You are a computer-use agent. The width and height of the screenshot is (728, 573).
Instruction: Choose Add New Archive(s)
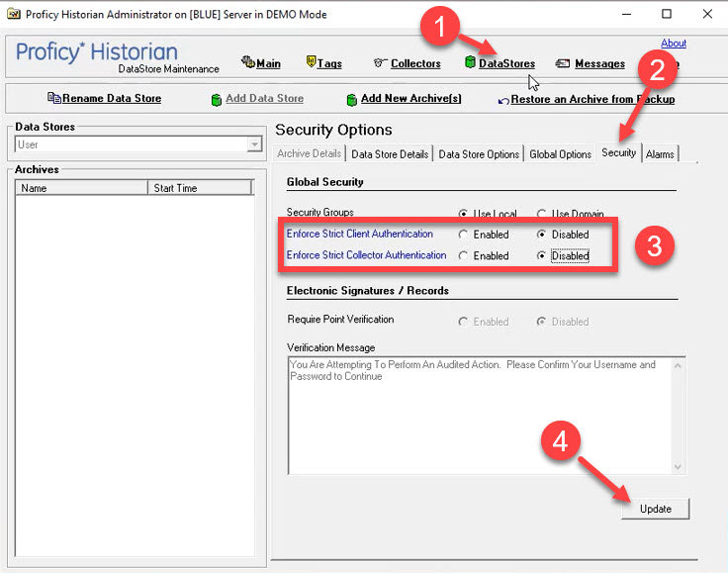pyautogui.click(x=410, y=98)
